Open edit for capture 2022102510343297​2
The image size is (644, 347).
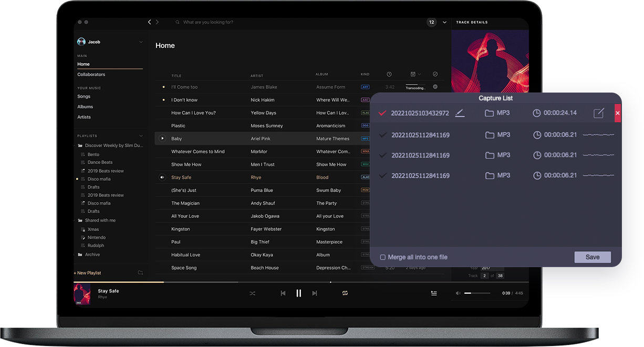point(599,113)
